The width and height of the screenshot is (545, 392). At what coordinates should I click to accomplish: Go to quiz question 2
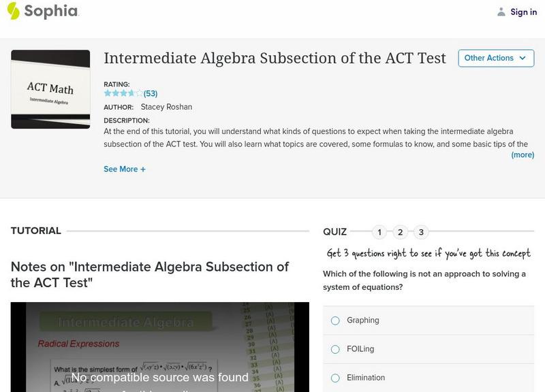[401, 232]
